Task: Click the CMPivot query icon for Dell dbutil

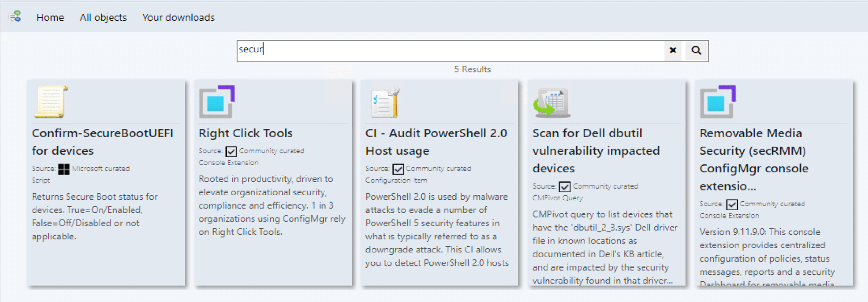Action: 551,103
